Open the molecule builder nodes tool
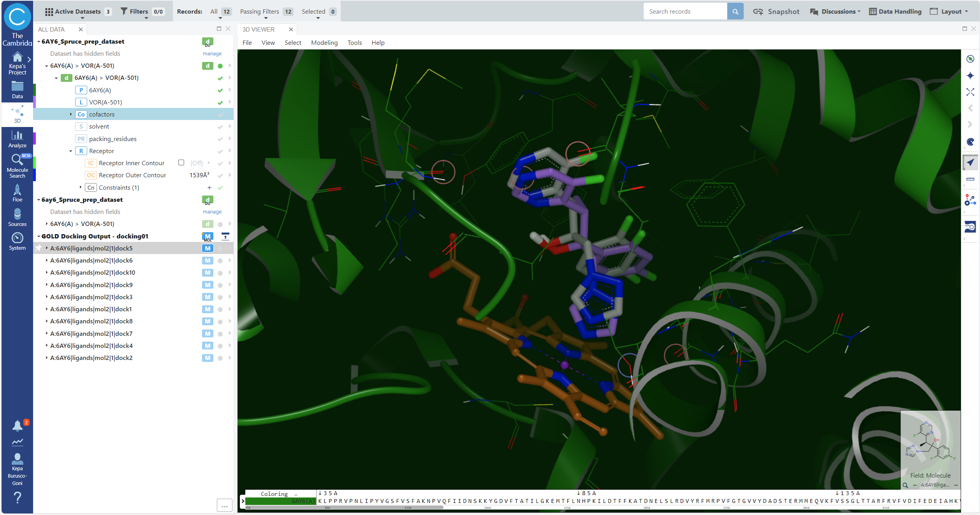 tap(970, 200)
